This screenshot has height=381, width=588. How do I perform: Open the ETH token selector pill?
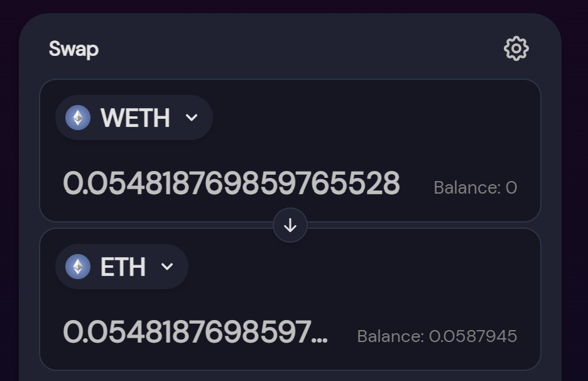[x=122, y=267]
